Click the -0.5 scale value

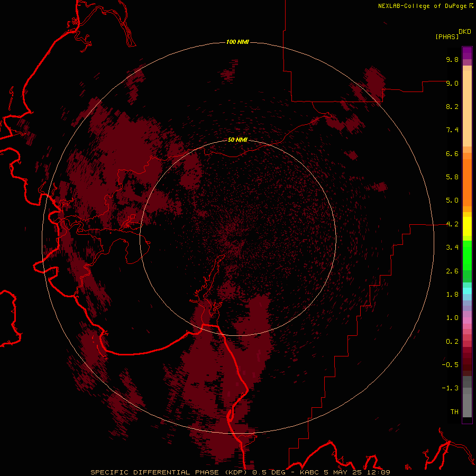(x=450, y=365)
